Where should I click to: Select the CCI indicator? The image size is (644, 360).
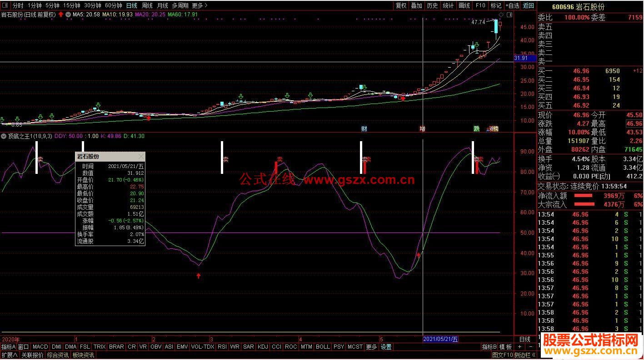276,347
